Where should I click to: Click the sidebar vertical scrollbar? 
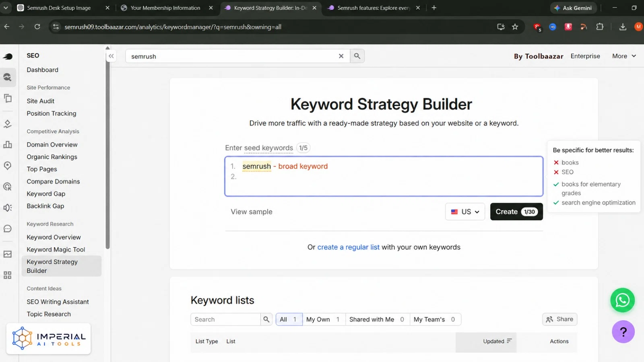(107, 149)
